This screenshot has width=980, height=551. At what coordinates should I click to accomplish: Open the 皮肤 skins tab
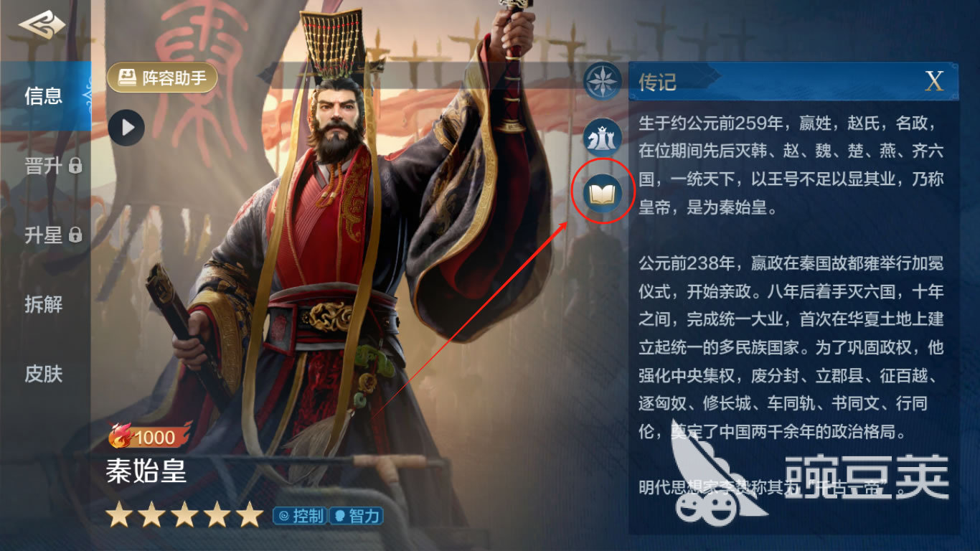click(44, 374)
